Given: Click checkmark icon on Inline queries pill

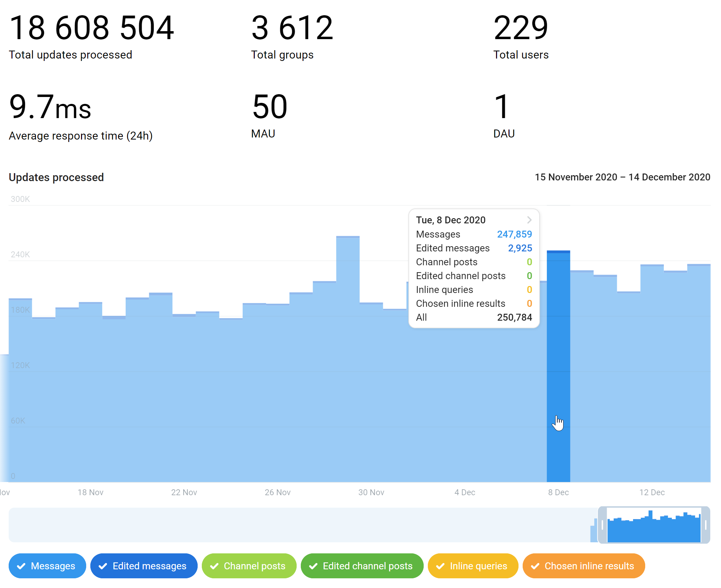Looking at the screenshot, I should [440, 566].
